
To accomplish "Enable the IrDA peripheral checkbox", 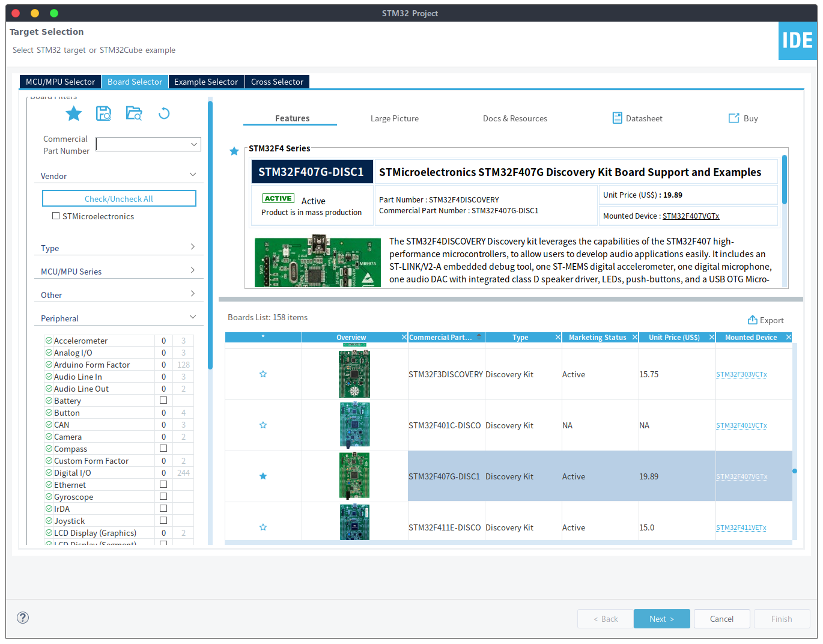I will [x=163, y=508].
